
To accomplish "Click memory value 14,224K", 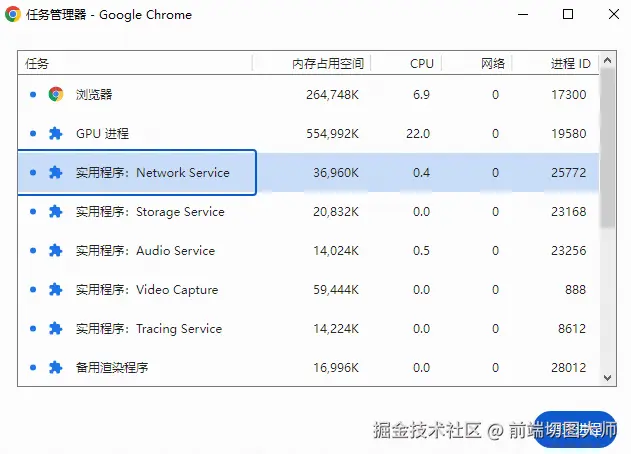I will pos(336,328).
